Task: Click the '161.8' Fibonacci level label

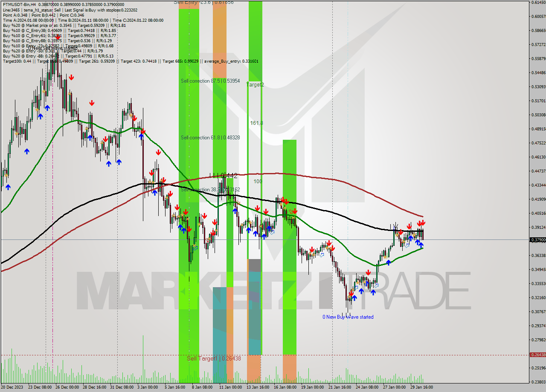Action: pyautogui.click(x=256, y=123)
